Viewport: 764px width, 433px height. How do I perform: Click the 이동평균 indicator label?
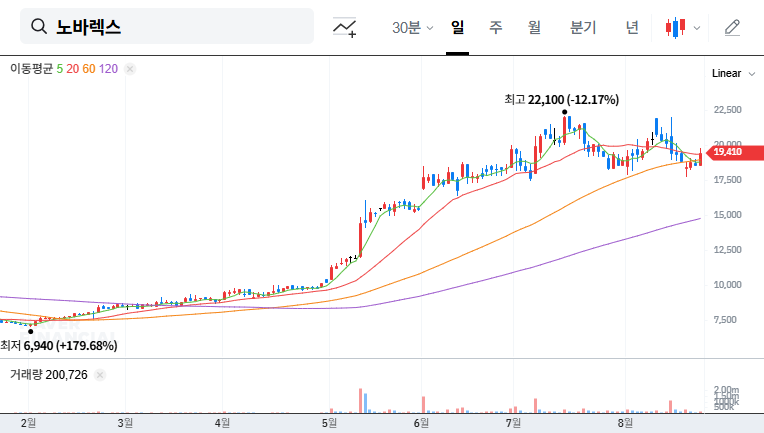(31, 69)
